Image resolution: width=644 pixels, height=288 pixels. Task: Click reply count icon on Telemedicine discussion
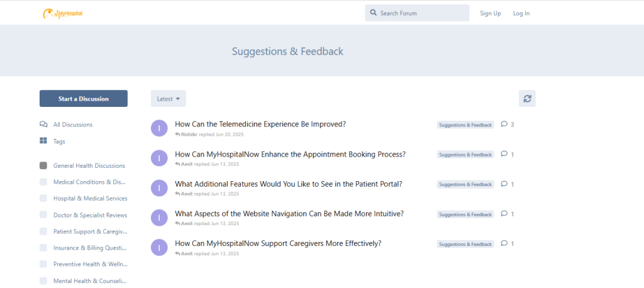tap(504, 125)
